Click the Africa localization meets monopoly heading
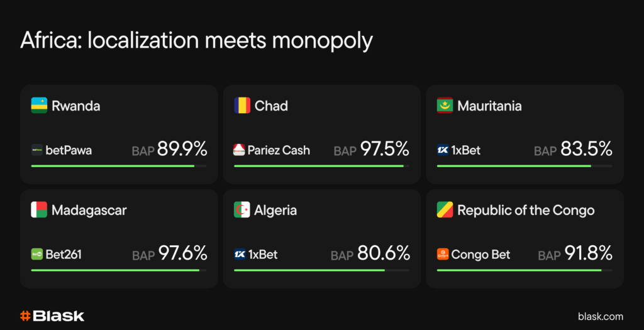Image resolution: width=644 pixels, height=330 pixels. click(x=196, y=40)
